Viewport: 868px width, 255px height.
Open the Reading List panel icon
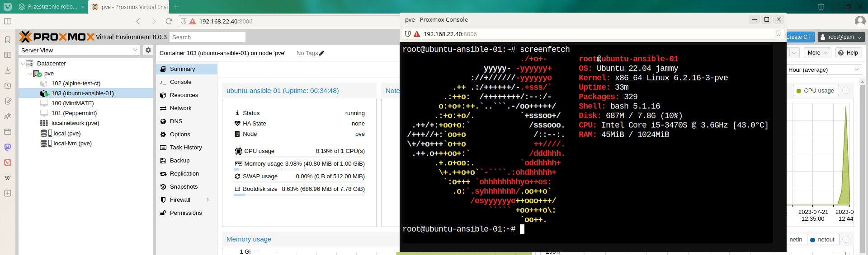point(8,55)
